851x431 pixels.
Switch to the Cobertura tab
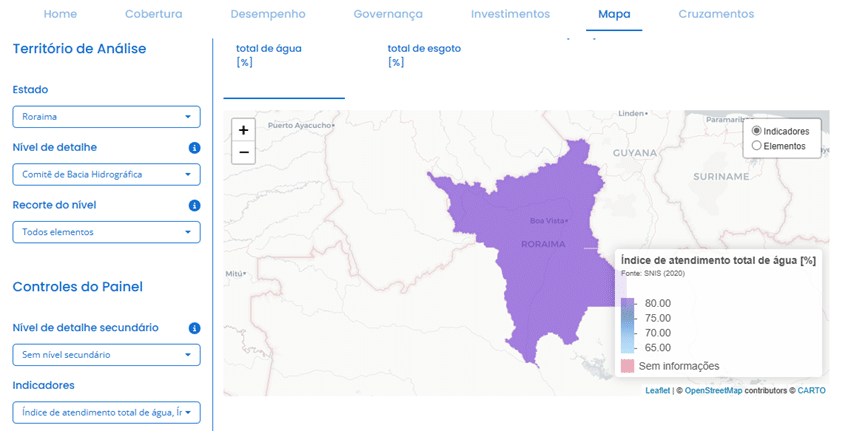153,14
